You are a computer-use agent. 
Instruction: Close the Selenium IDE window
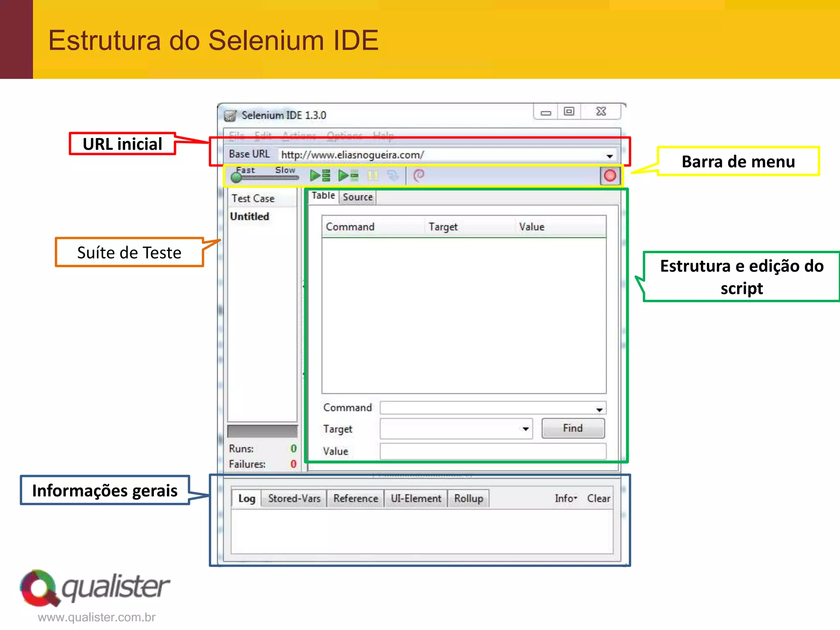(601, 112)
